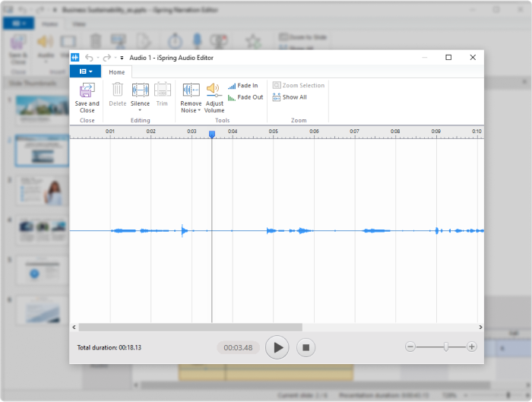Click the scrollbar right arrow
Viewport: 532px width, 402px height.
480,327
